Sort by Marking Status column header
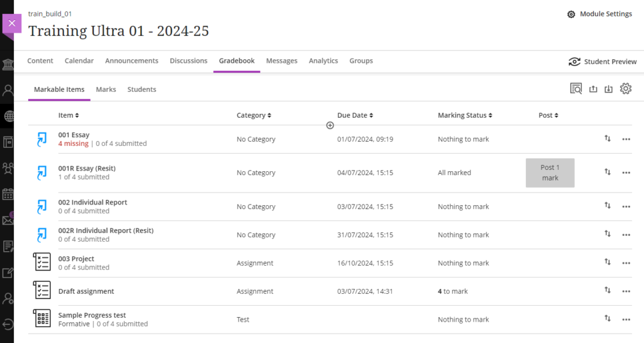 click(x=465, y=115)
